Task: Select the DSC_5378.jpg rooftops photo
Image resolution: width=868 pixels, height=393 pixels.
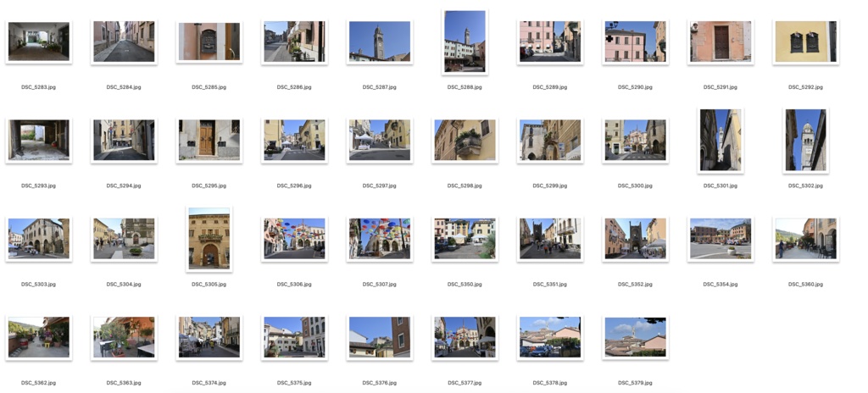Action: 550,337
